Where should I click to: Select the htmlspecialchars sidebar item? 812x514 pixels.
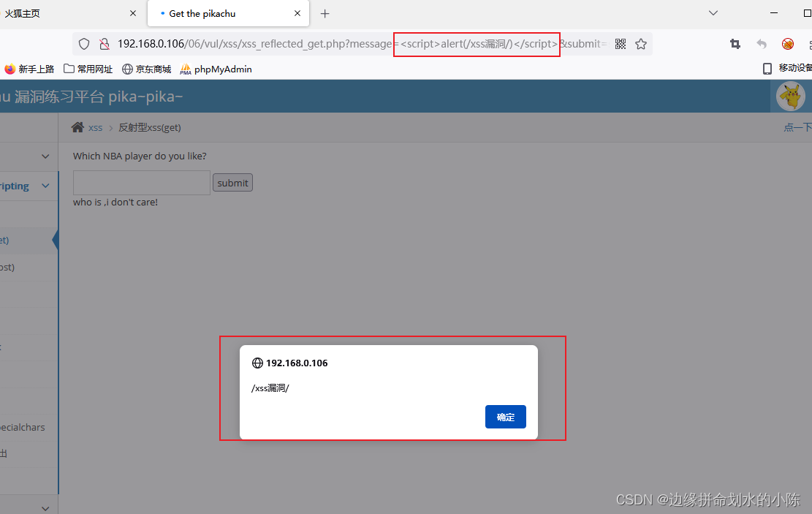(29, 428)
